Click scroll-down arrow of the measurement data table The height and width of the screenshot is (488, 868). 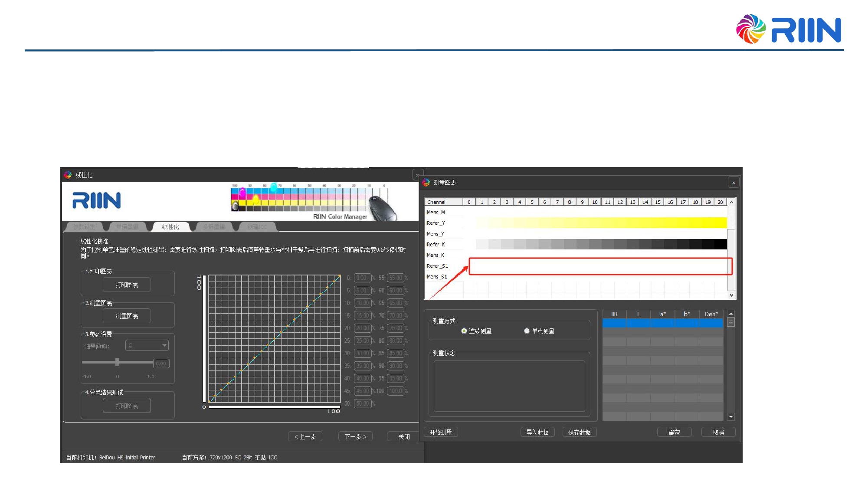(731, 417)
